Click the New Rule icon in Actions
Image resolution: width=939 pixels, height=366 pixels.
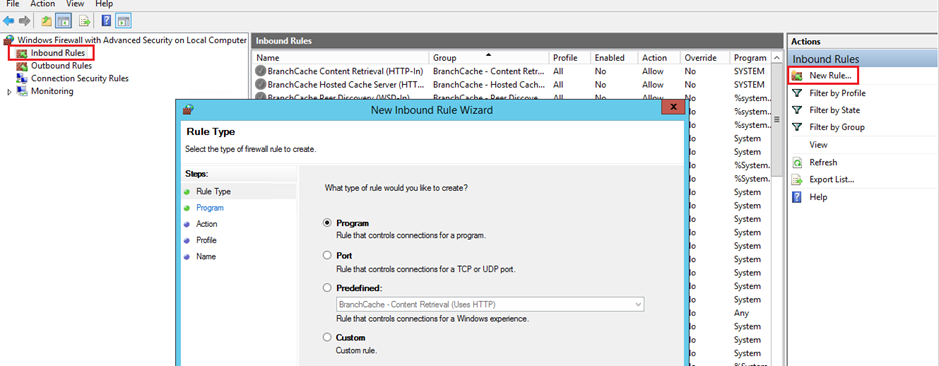click(797, 76)
